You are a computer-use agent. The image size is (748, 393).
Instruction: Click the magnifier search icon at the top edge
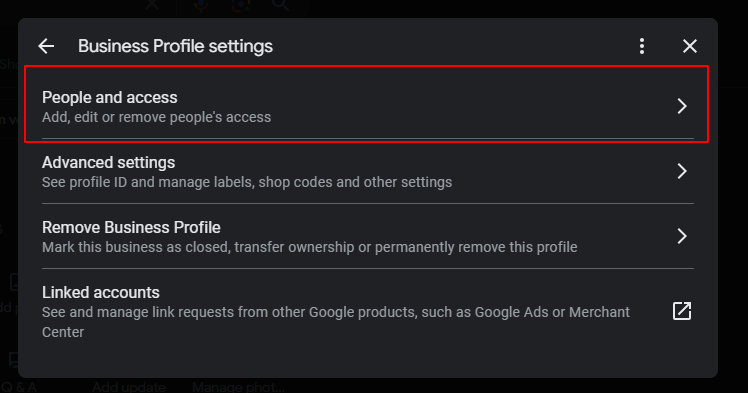click(281, 5)
